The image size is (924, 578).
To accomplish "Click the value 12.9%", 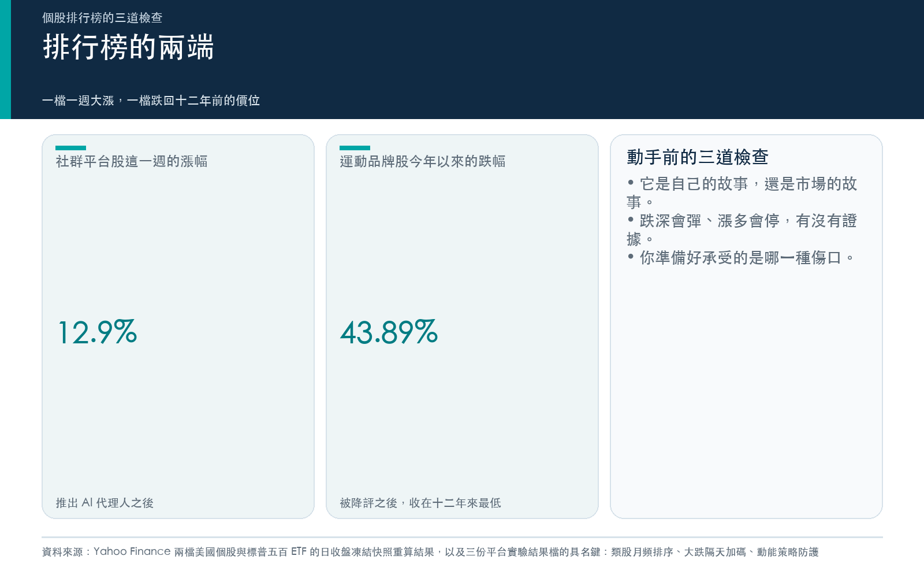I will tap(97, 332).
